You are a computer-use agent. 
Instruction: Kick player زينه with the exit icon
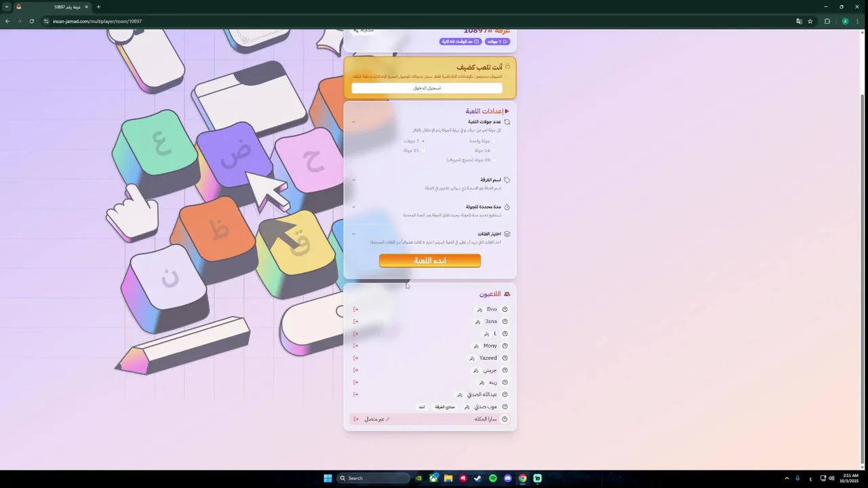click(355, 382)
